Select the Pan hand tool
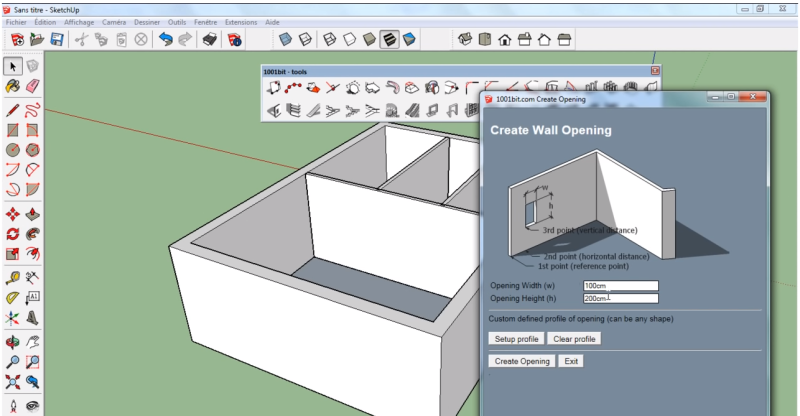This screenshot has height=416, width=800. point(33,342)
